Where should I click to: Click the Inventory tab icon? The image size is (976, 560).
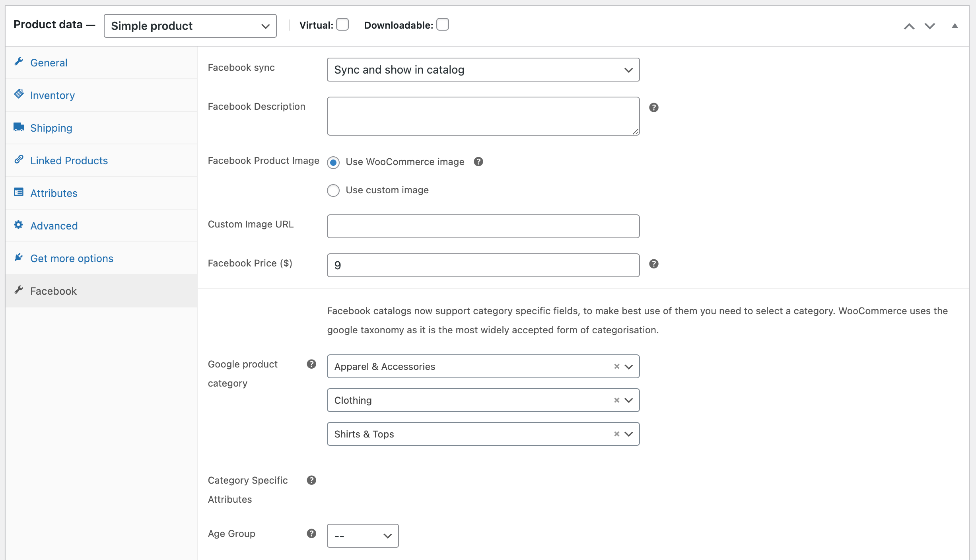[x=19, y=94]
